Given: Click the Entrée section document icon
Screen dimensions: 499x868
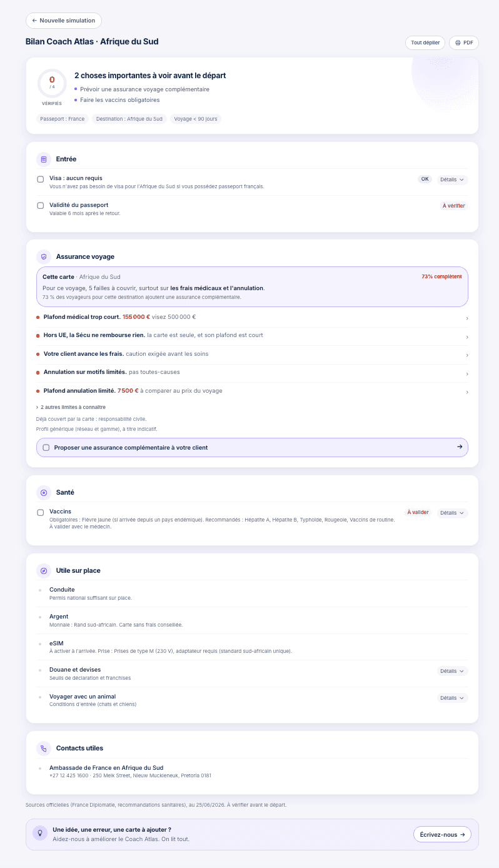Looking at the screenshot, I should click(44, 159).
